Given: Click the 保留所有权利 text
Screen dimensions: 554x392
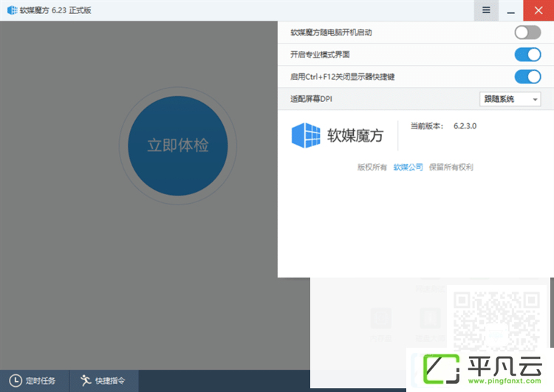Looking at the screenshot, I should point(451,167).
